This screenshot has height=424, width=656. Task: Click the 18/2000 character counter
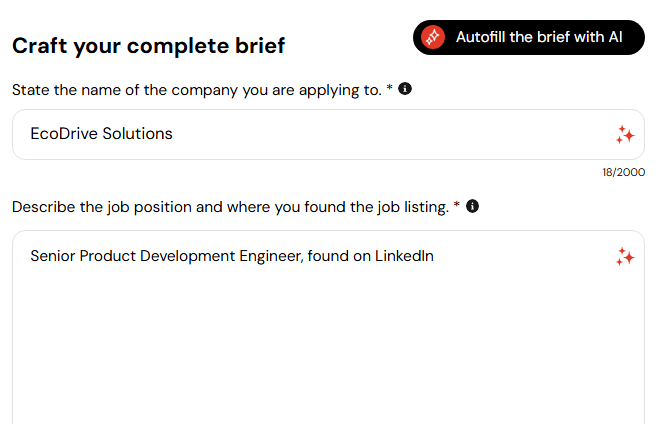tap(623, 172)
